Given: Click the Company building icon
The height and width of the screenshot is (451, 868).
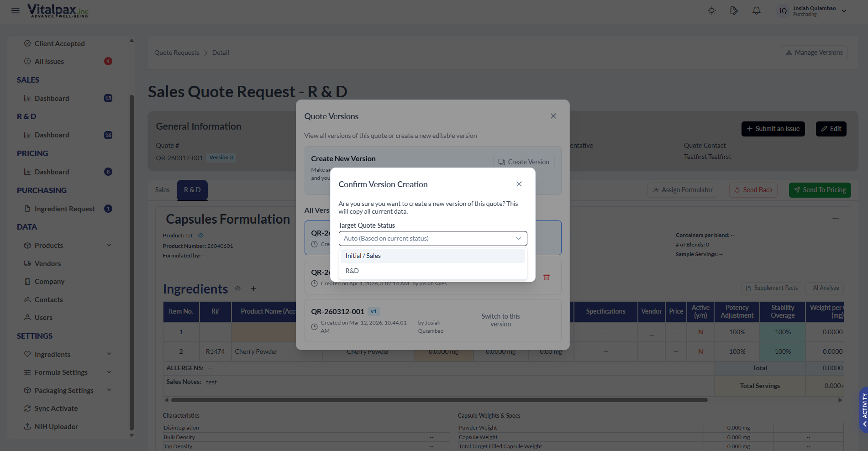Looking at the screenshot, I should tap(27, 282).
